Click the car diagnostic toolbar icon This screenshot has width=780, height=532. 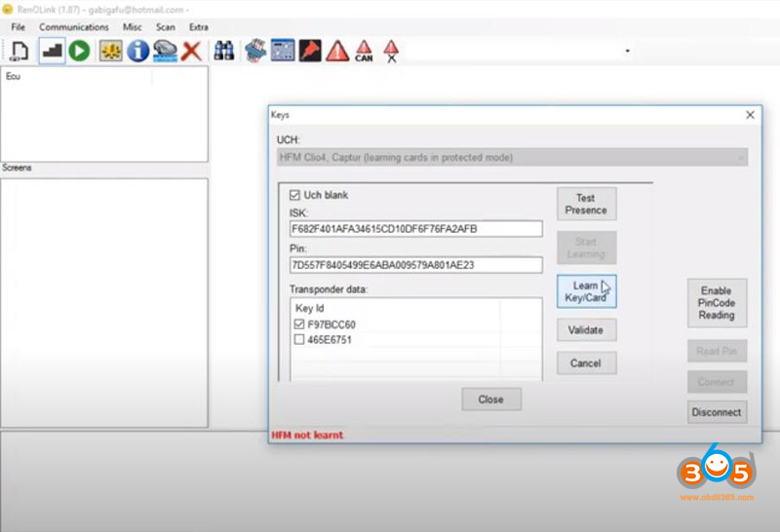click(165, 50)
